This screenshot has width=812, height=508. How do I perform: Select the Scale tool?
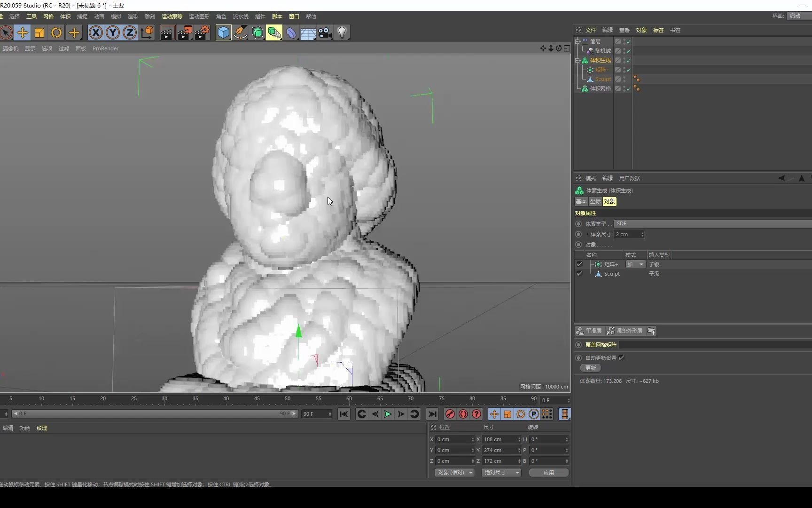point(39,32)
